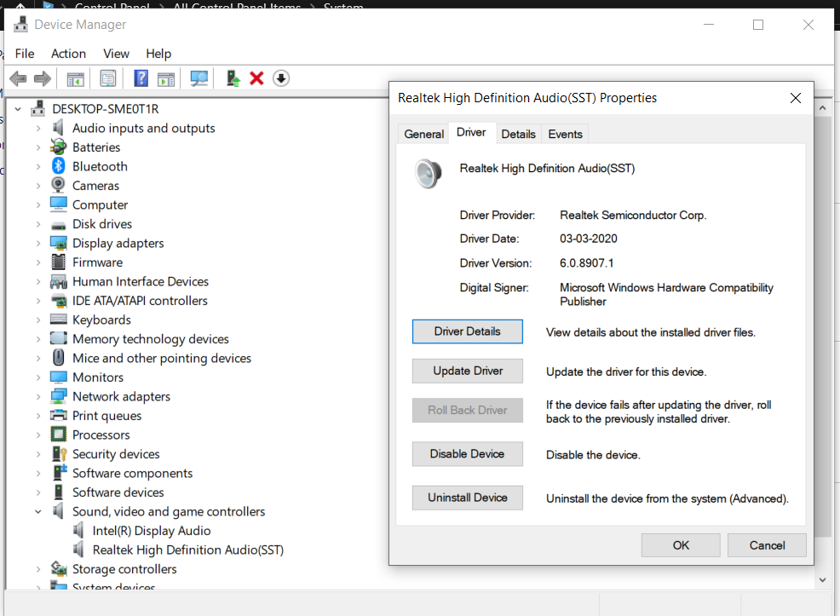Click the red X uninstall device icon
Image resolution: width=840 pixels, height=616 pixels.
point(257,78)
